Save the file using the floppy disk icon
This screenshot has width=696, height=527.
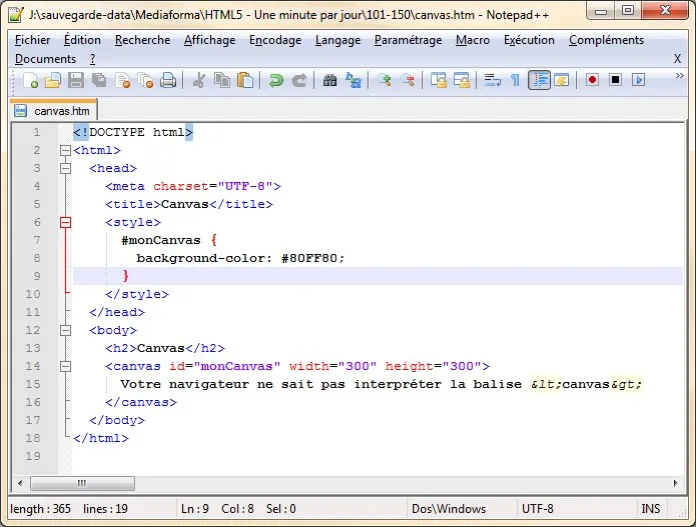pyautogui.click(x=76, y=80)
